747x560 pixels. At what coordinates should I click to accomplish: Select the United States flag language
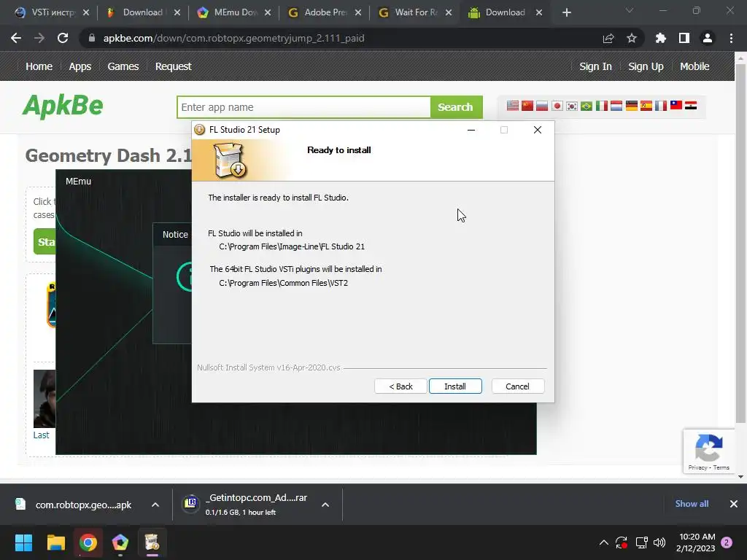pos(513,106)
